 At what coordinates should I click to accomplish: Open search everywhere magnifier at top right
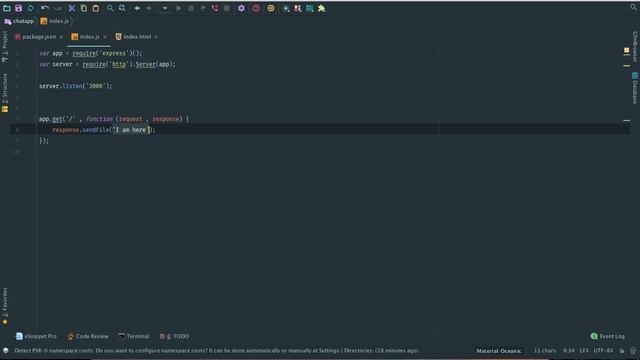633,7
